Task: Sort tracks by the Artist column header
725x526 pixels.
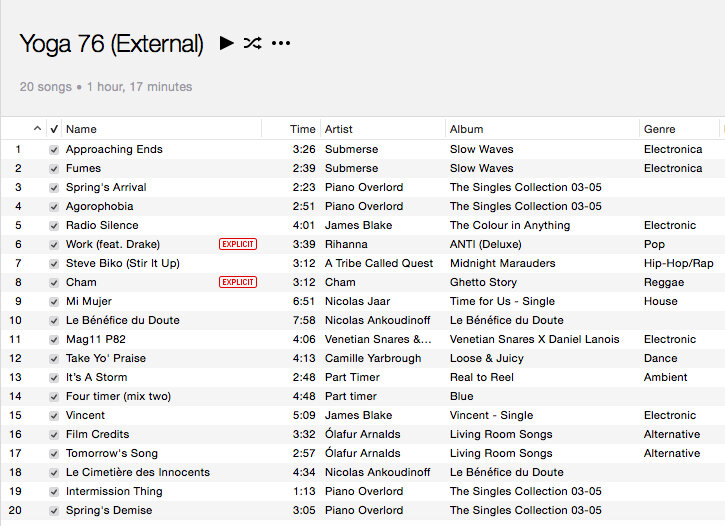Action: (x=338, y=129)
